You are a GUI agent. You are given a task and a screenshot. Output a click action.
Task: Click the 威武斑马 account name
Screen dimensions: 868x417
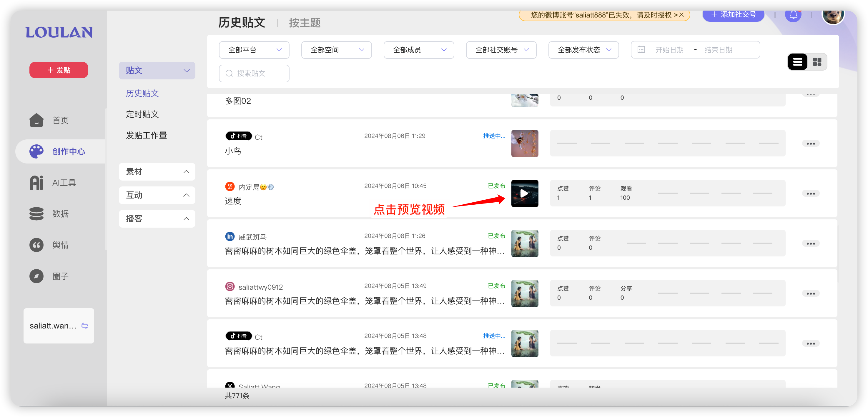point(252,237)
